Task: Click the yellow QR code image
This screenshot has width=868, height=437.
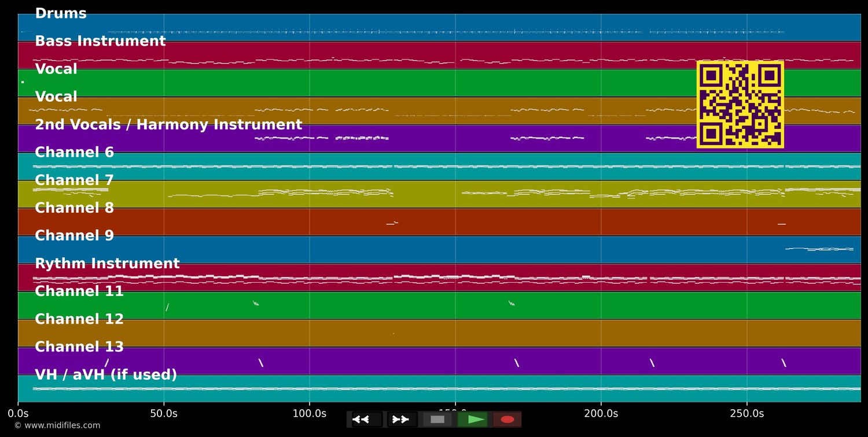Action: pos(740,105)
